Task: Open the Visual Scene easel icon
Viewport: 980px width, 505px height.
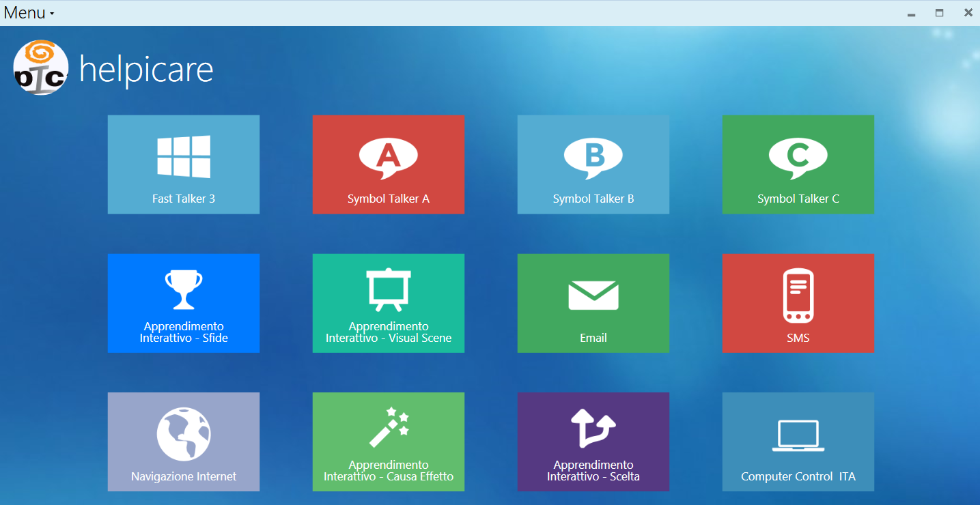Action: (388, 289)
